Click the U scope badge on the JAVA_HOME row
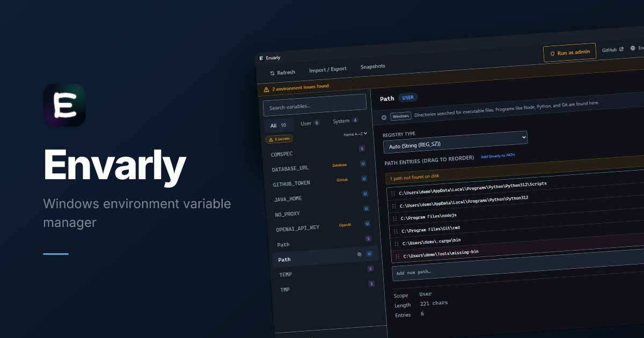This screenshot has height=338, width=644. pos(365,194)
